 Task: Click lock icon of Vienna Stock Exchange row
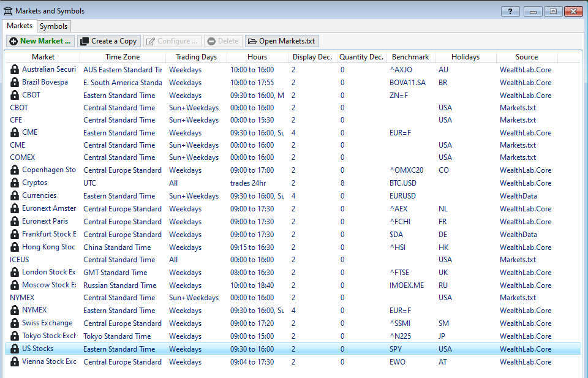14,362
